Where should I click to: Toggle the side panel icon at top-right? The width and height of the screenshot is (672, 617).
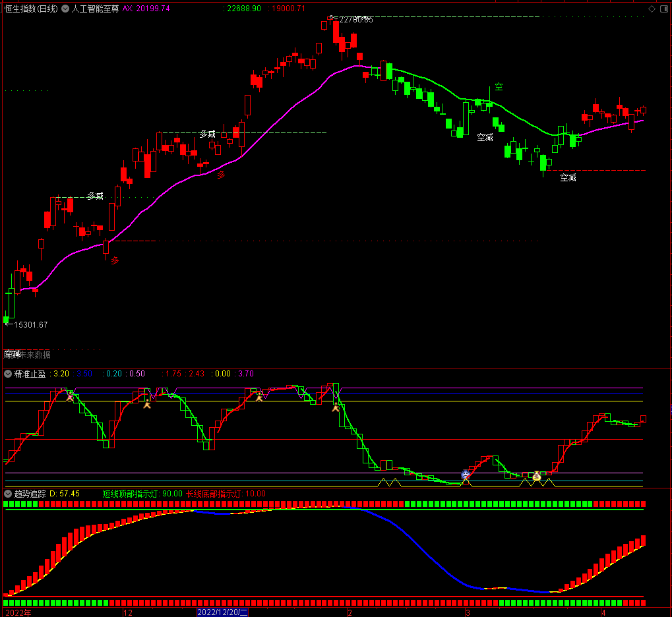point(664,9)
